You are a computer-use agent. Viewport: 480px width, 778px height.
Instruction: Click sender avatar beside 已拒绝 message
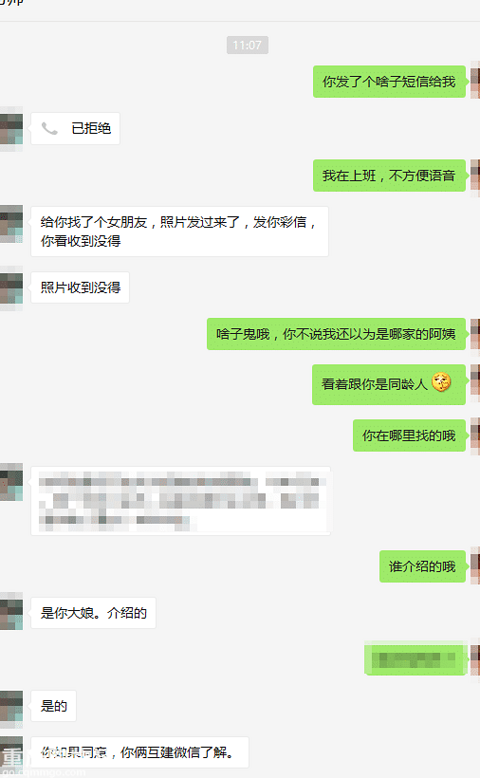click(11, 129)
